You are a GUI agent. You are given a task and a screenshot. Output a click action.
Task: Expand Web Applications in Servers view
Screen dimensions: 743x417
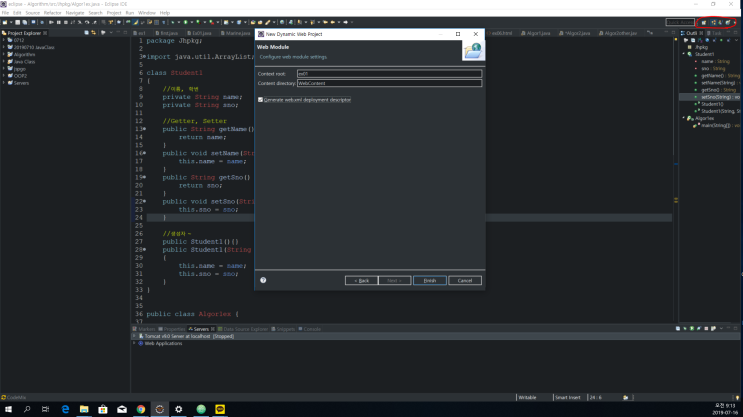coord(134,343)
